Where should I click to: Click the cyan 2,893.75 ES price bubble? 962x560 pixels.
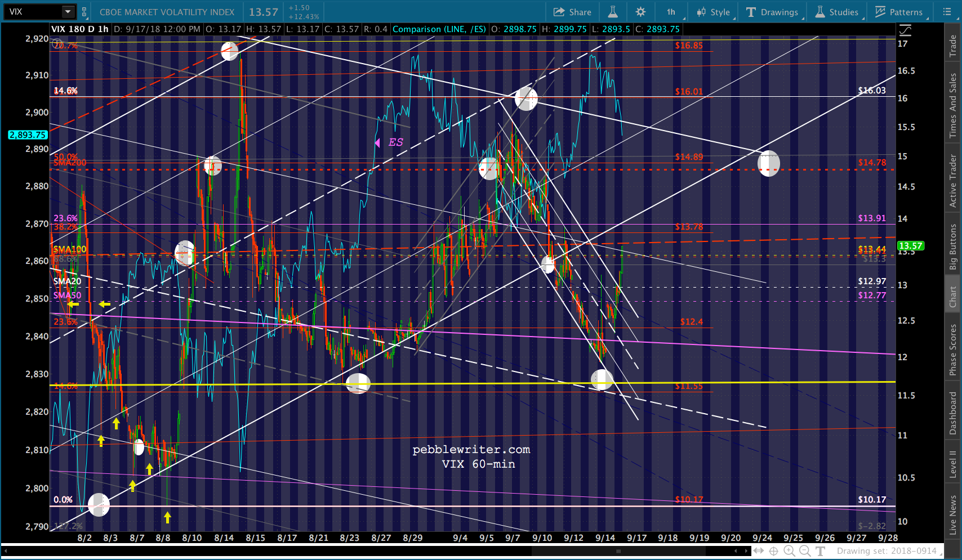point(28,135)
